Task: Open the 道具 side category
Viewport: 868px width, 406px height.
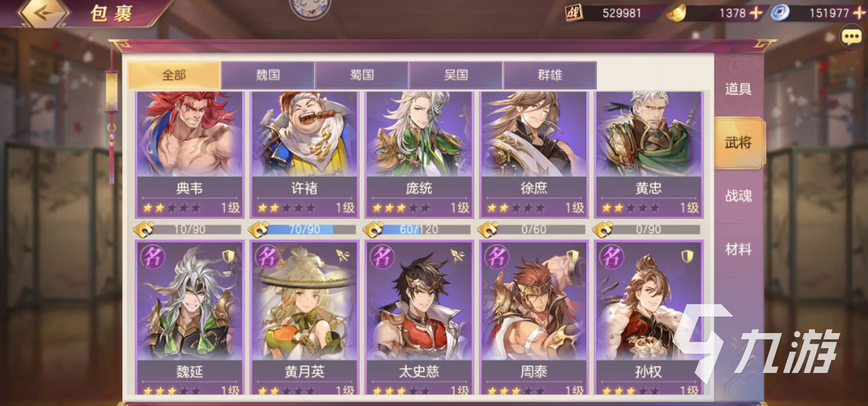Action: click(739, 89)
